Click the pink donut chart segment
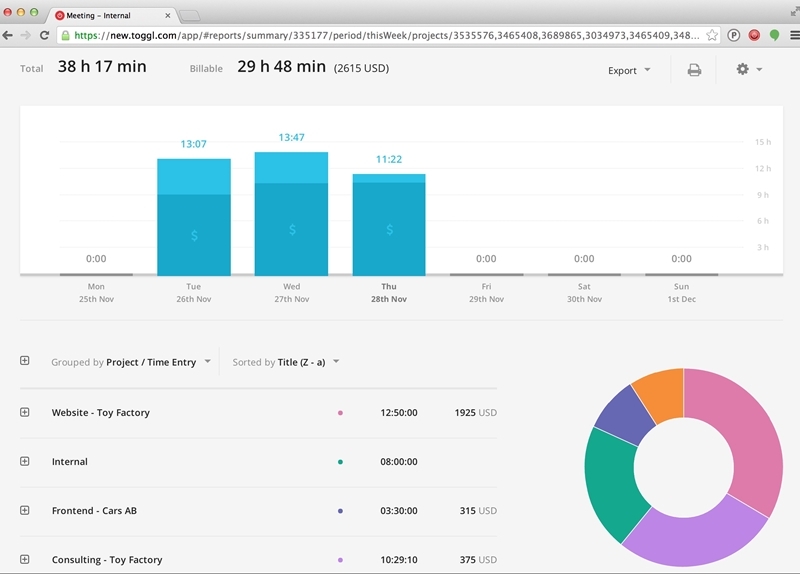The height and width of the screenshot is (574, 800). [749, 434]
